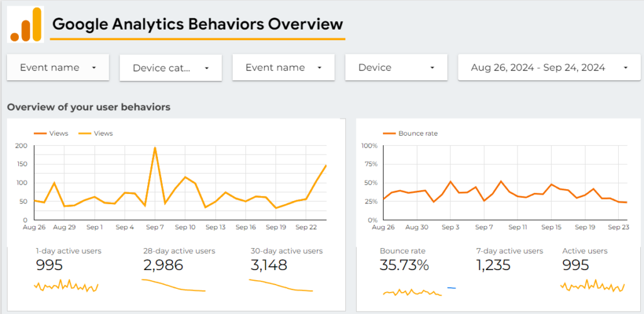Click the 995 value under 1-day active users
Screen dimensions: 644x314
coord(49,265)
